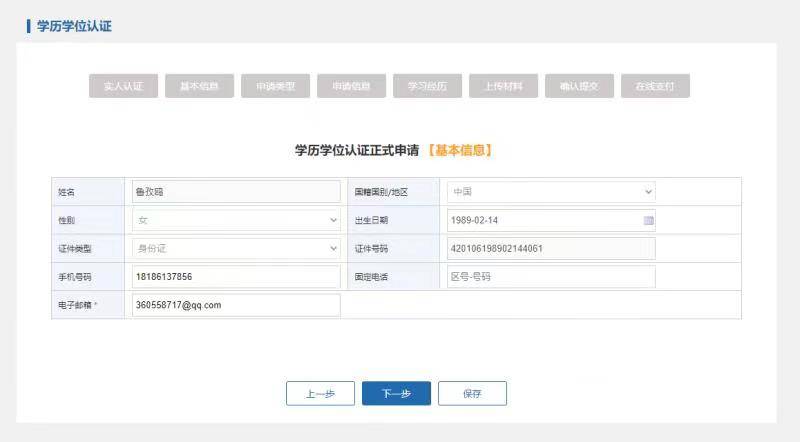Click the orange 【基本信息】 title text
The width and height of the screenshot is (800, 442).
coord(460,151)
